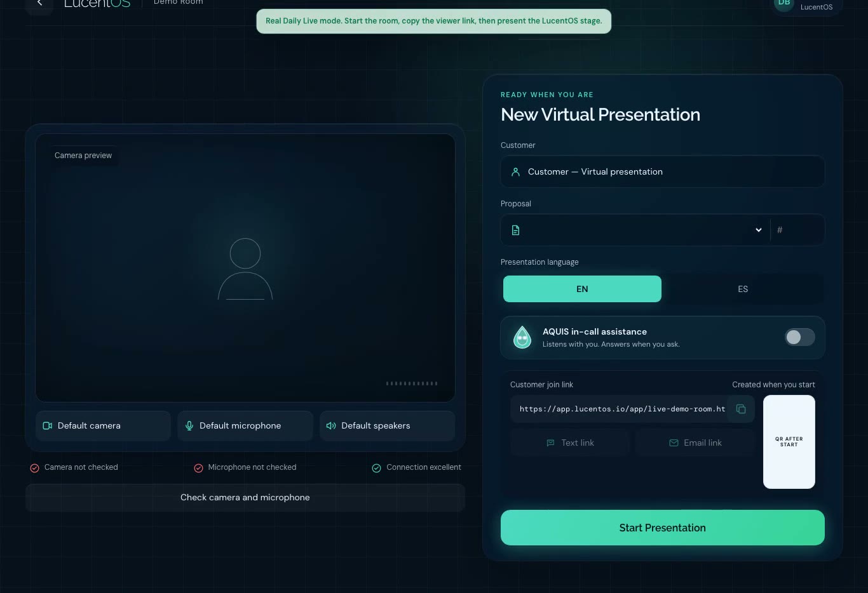Click the Demo Room header label

179,3
